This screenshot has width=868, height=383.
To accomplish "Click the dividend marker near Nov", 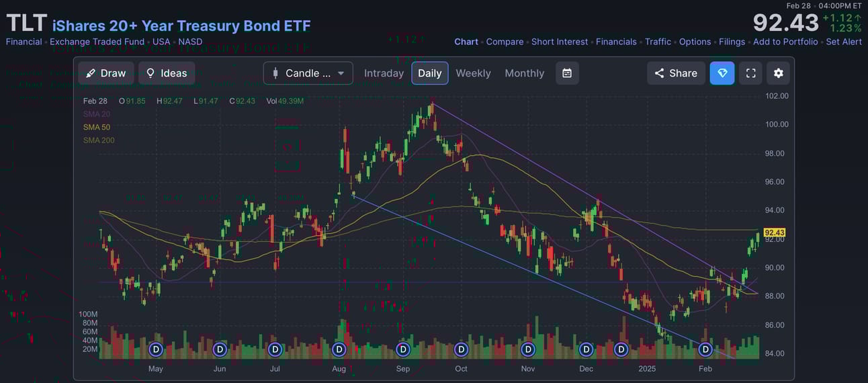I will [x=528, y=349].
